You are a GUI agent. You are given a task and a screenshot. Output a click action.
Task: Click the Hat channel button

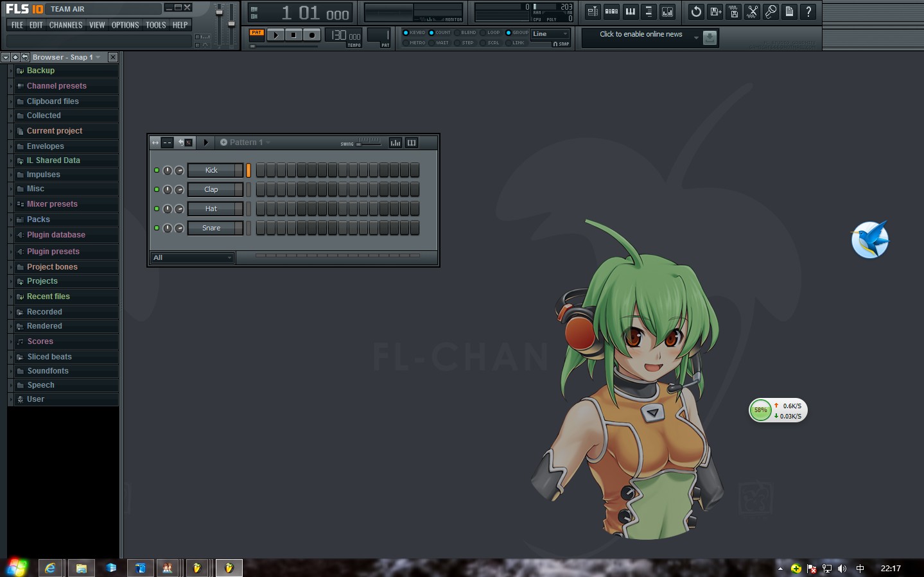(215, 209)
